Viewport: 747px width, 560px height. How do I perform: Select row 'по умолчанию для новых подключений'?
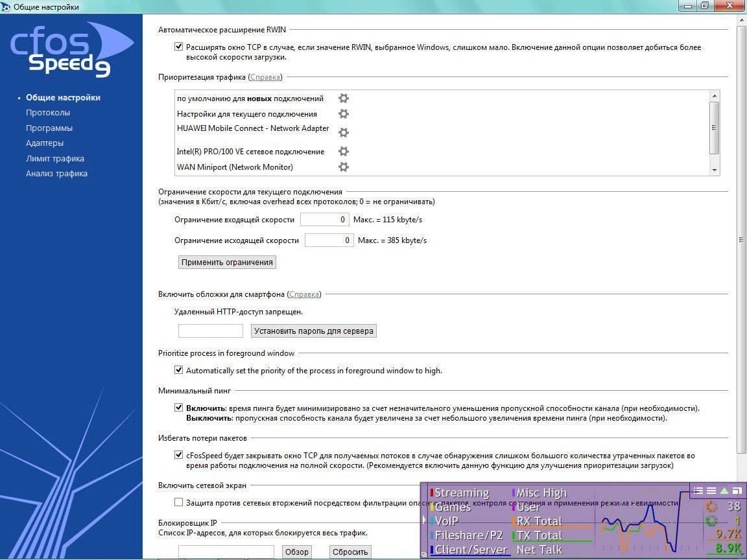pyautogui.click(x=250, y=99)
